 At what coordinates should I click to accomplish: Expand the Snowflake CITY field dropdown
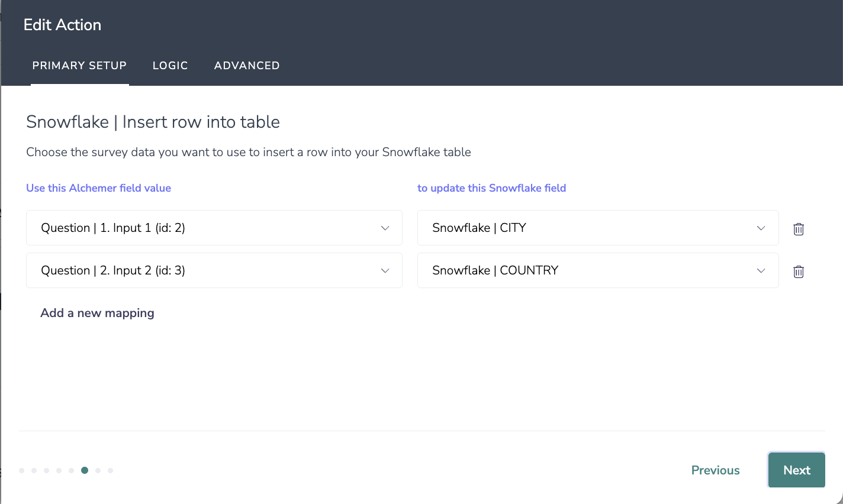(x=598, y=228)
